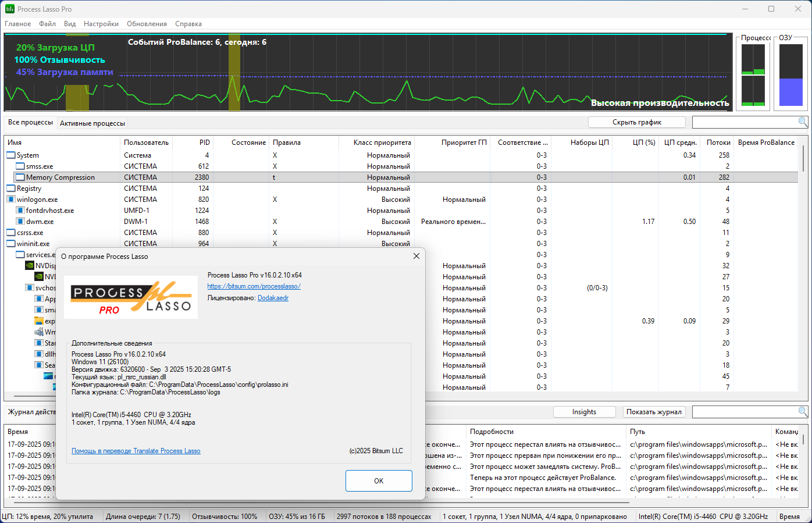The image size is (812, 523).
Task: Click the services.exe process icon
Action: click(x=20, y=255)
